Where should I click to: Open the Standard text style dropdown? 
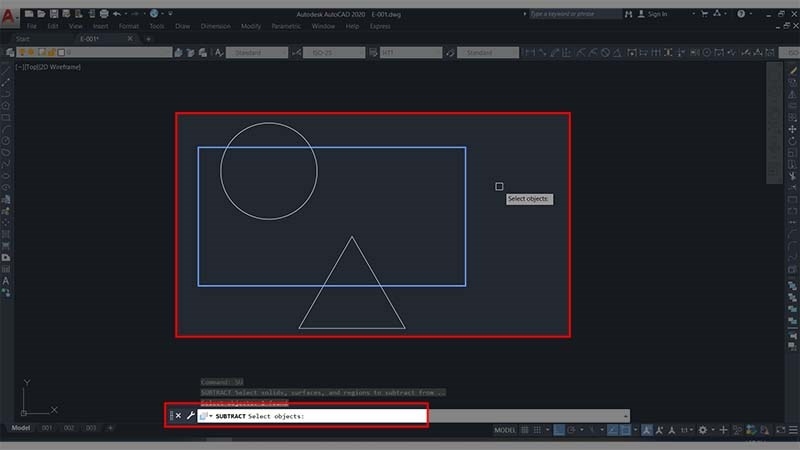[x=257, y=53]
